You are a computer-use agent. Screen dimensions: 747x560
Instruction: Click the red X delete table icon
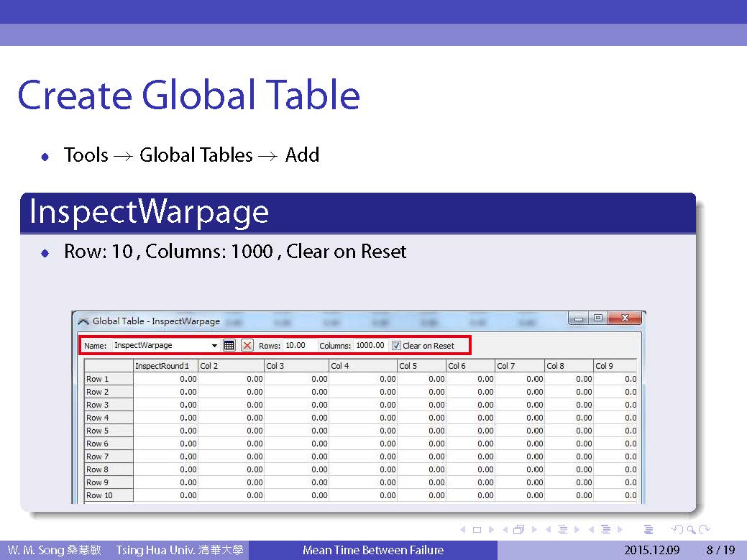pos(247,345)
